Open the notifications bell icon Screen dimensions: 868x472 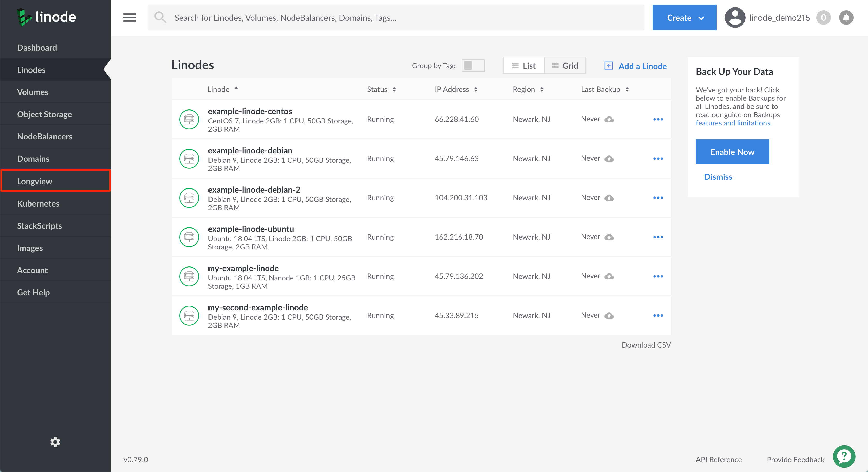(x=846, y=18)
